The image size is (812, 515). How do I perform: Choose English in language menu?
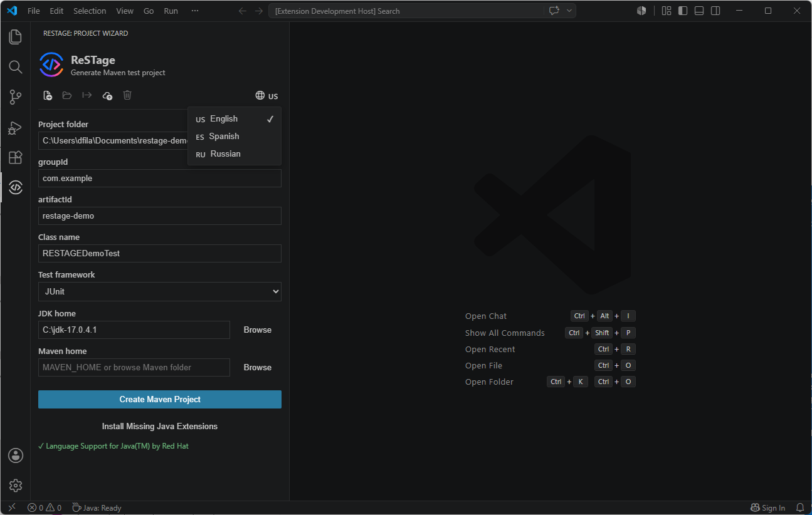[x=235, y=119]
